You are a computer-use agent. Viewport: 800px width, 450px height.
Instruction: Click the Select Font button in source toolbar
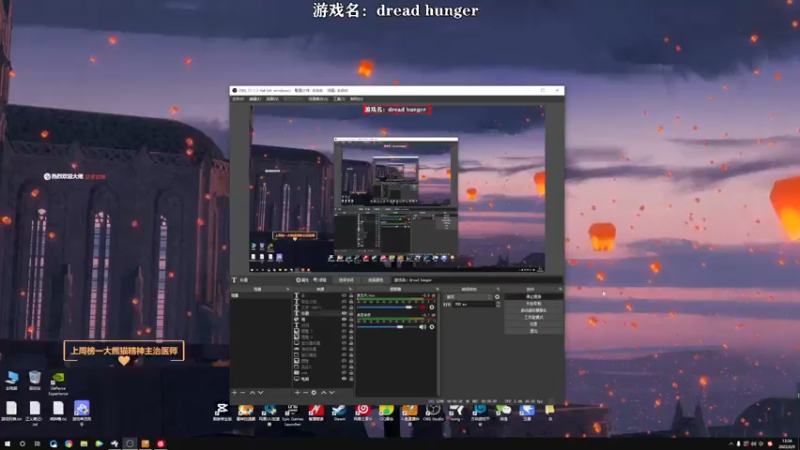tap(346, 280)
